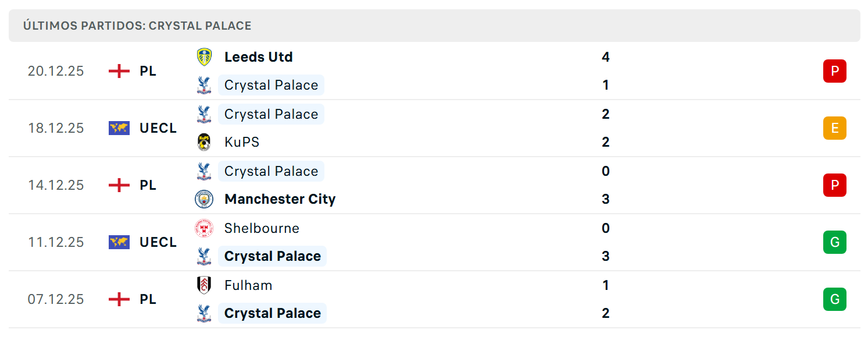Screen dimensions: 868x340
Task: Click the UECL flag icon for 18.12.25
Action: coord(119,128)
